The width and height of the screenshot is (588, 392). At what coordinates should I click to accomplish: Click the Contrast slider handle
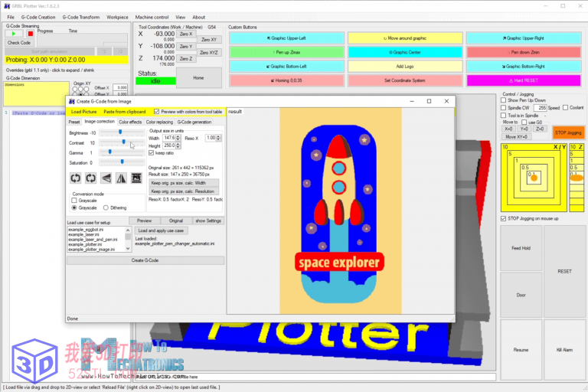pyautogui.click(x=124, y=142)
